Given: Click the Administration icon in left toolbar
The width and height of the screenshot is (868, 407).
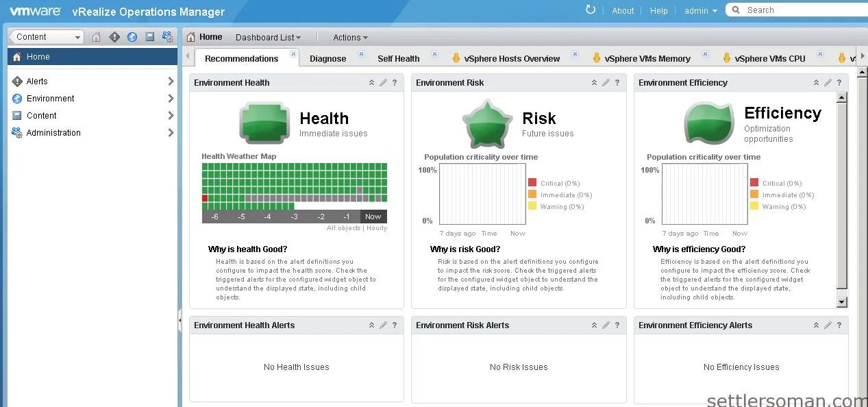Looking at the screenshot, I should coord(167,37).
